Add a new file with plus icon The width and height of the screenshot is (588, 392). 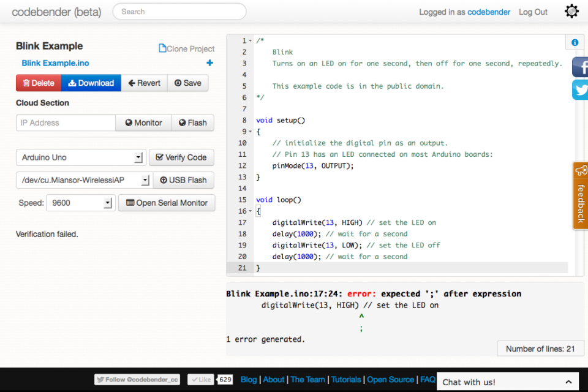(x=209, y=62)
